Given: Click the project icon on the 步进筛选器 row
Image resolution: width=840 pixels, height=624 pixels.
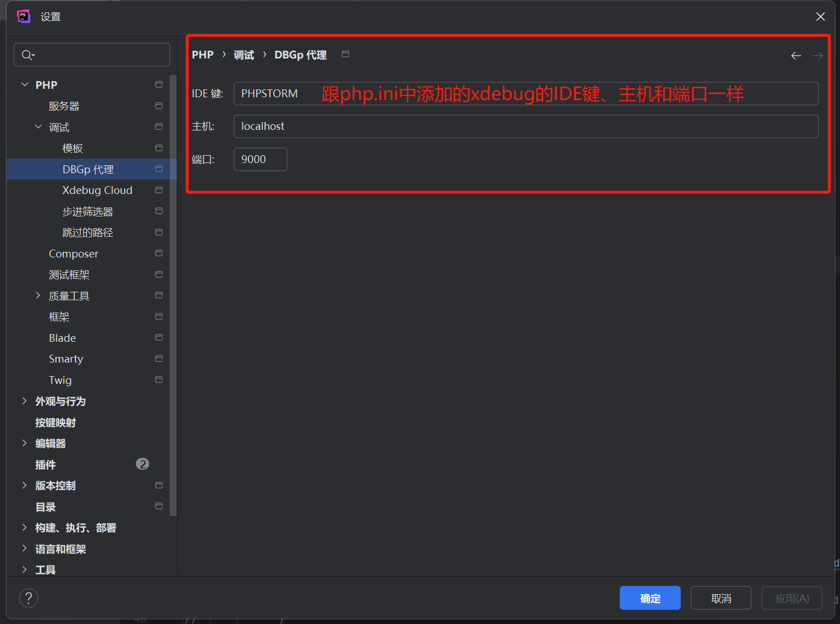Looking at the screenshot, I should 159,211.
